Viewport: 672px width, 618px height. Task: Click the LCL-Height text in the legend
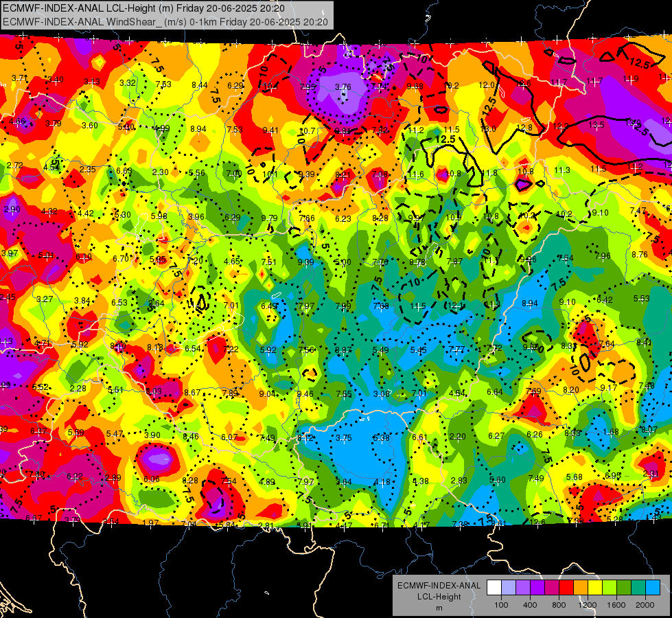[x=439, y=597]
